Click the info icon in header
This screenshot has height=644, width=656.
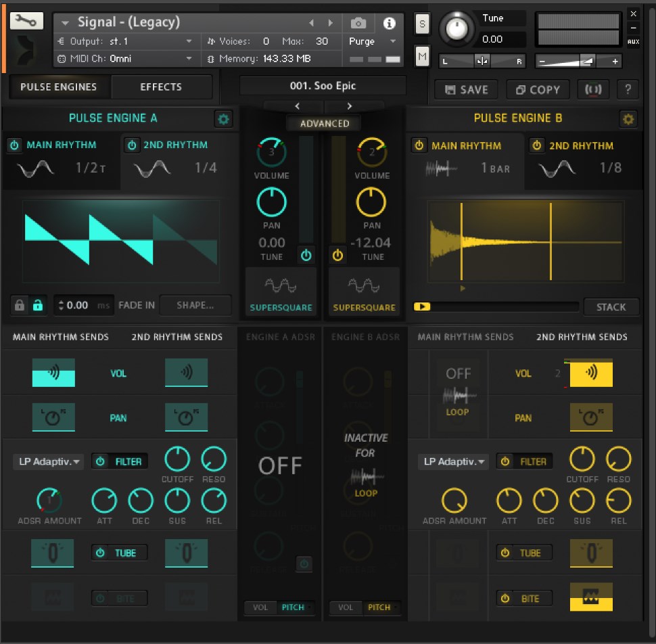pos(389,24)
